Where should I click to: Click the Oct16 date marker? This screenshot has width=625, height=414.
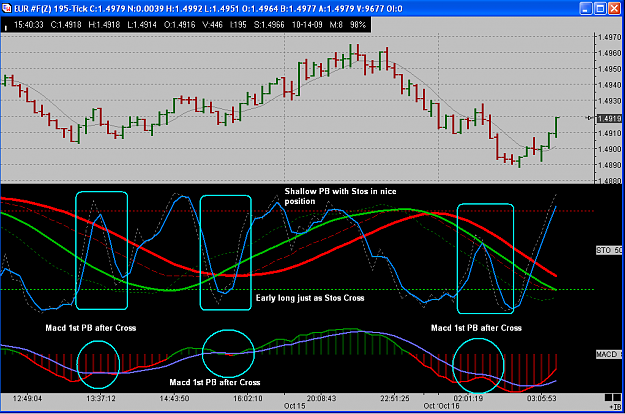point(449,406)
